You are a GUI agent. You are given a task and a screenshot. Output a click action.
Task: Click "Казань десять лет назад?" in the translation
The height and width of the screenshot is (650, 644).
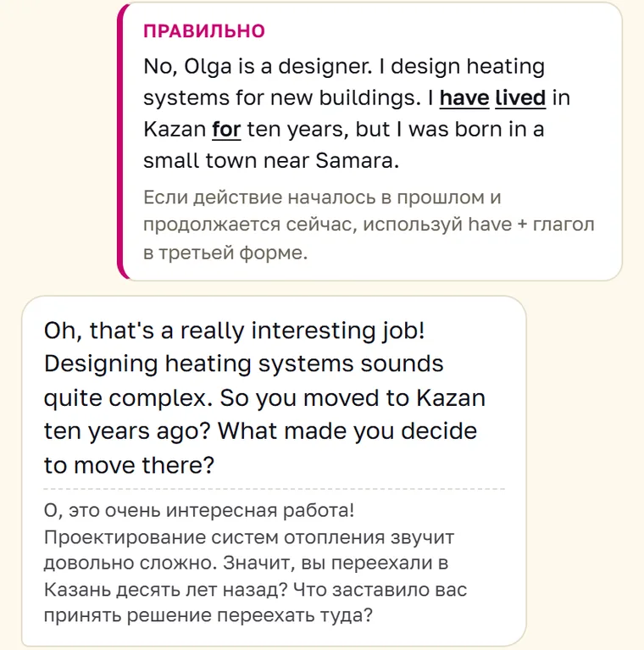[x=165, y=590]
